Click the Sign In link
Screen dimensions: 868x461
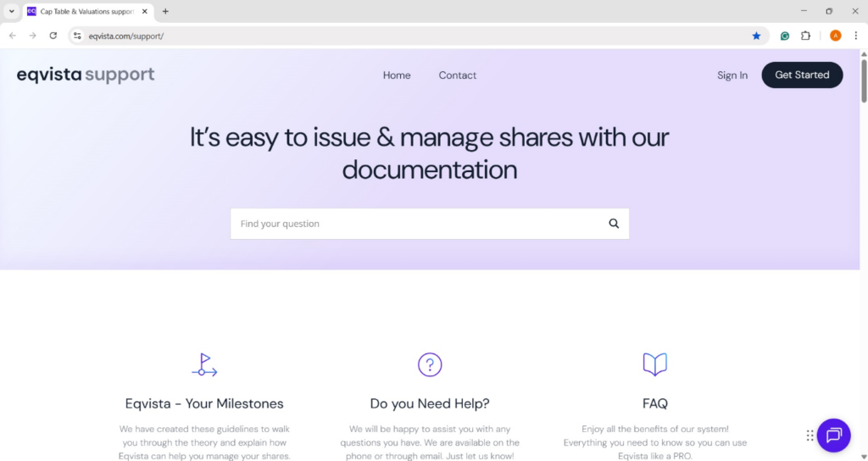[732, 75]
